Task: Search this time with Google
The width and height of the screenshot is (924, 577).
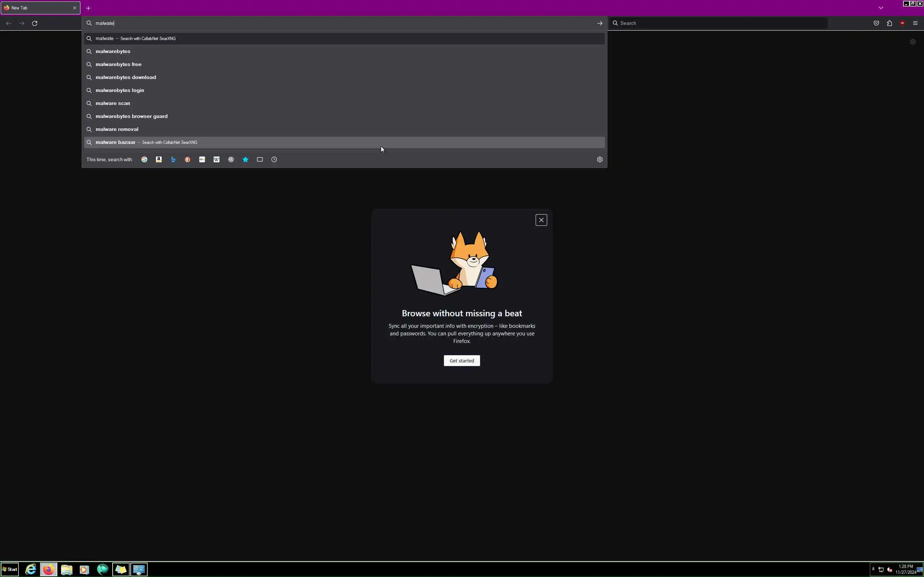Action: pos(144,159)
